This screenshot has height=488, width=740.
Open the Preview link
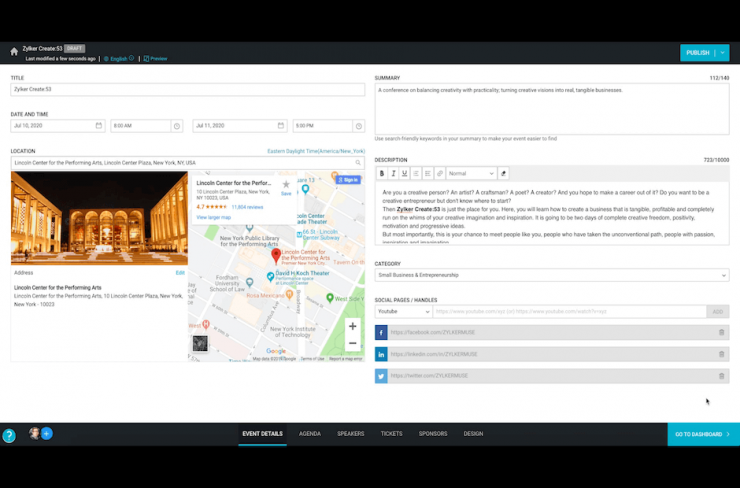155,59
